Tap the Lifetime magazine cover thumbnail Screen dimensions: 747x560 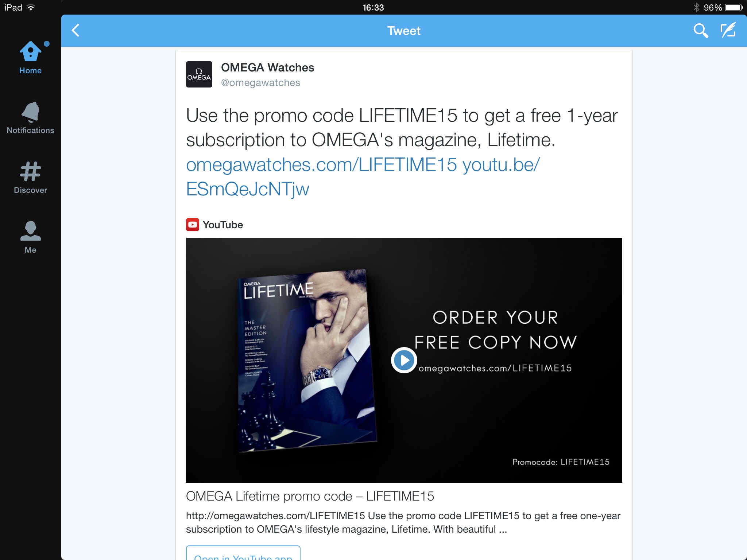point(307,360)
